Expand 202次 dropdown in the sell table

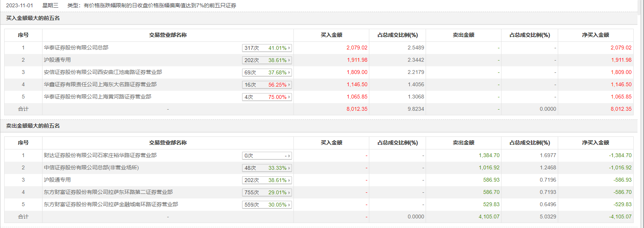(267, 180)
